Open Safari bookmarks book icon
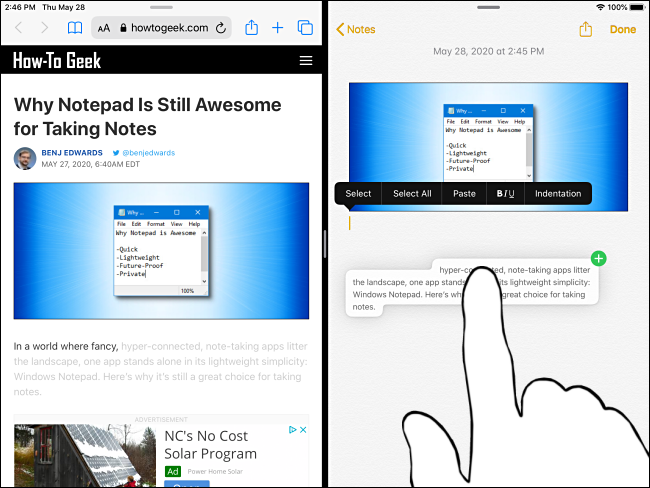Screen dimensions: 650x488 (x=75, y=28)
